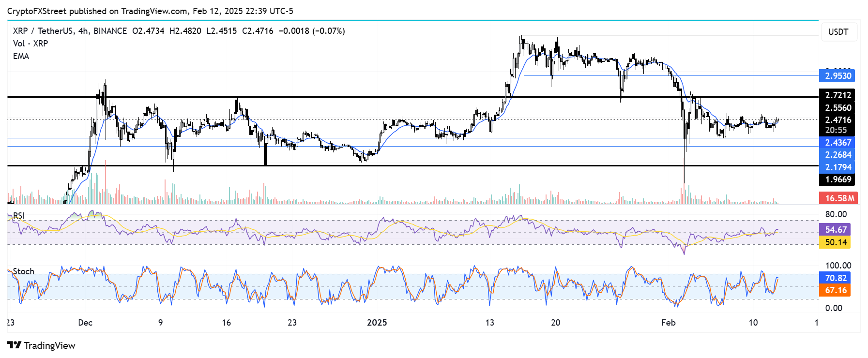Select the EMA indicator label
868x358 pixels.
click(21, 56)
